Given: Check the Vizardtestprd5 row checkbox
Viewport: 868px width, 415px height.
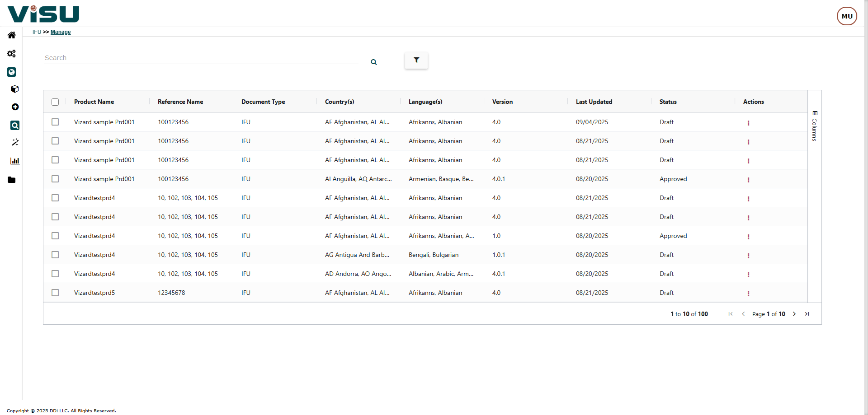Looking at the screenshot, I should click(55, 293).
